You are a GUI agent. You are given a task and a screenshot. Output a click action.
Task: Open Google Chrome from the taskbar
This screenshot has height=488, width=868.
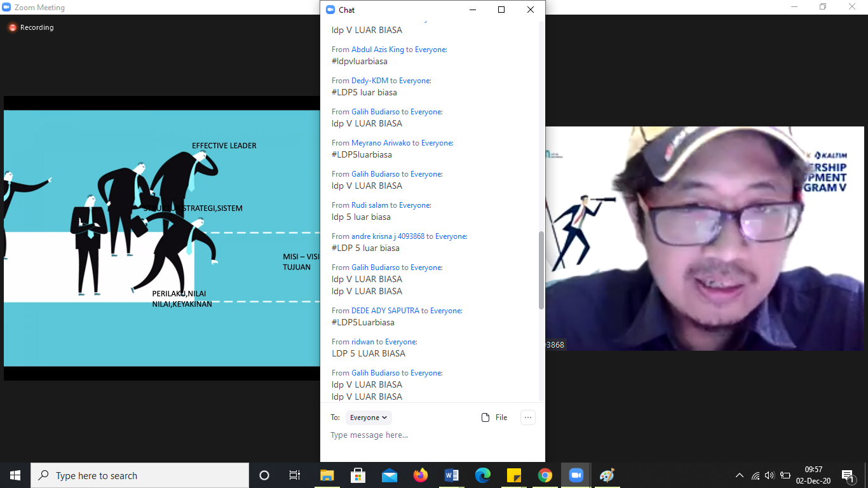click(x=545, y=475)
